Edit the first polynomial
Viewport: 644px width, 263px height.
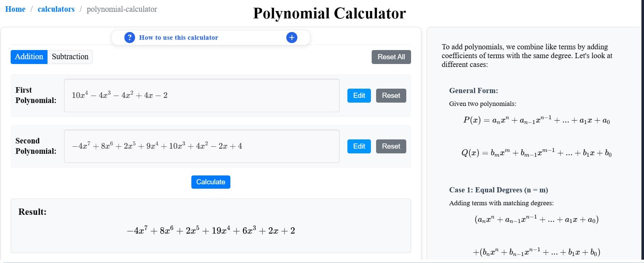[358, 95]
